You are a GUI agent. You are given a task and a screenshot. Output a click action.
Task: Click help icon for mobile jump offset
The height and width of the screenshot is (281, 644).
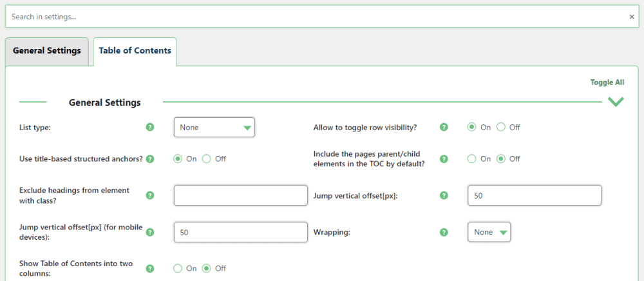pyautogui.click(x=150, y=232)
